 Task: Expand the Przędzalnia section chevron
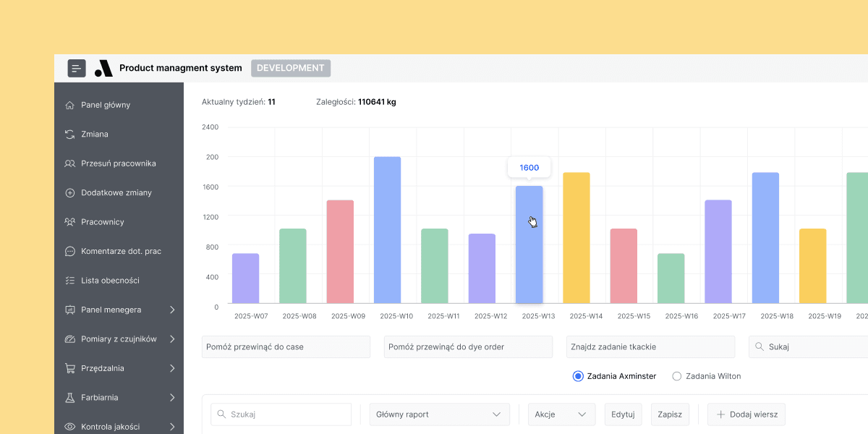[172, 369]
